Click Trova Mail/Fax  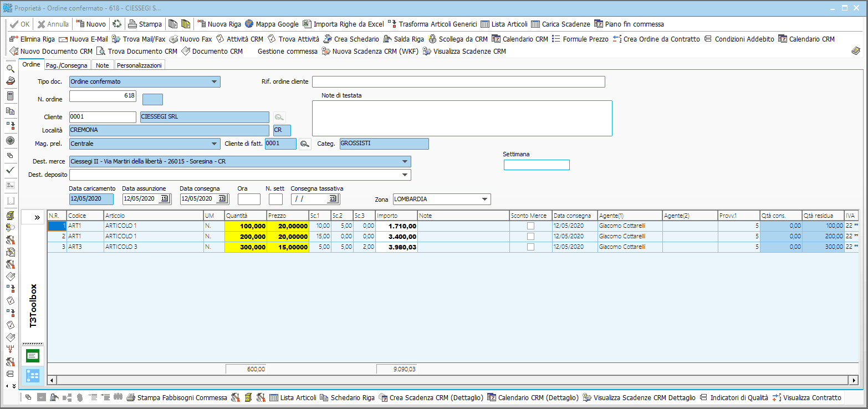click(x=139, y=39)
